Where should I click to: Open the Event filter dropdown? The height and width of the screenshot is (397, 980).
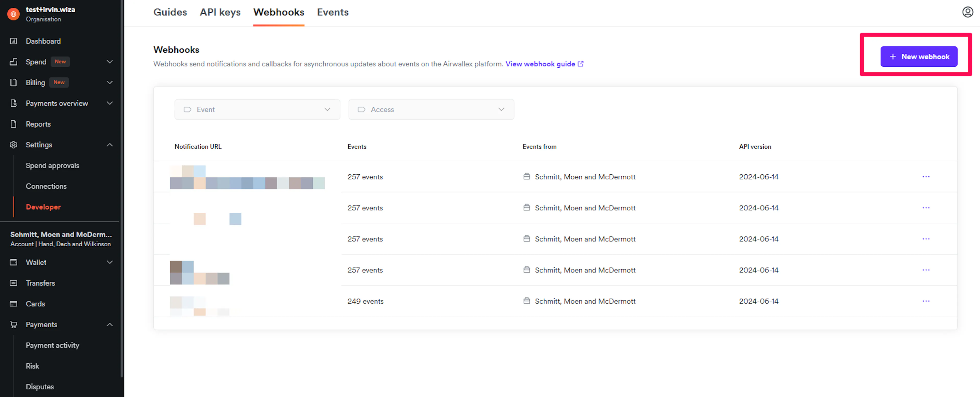coord(257,110)
